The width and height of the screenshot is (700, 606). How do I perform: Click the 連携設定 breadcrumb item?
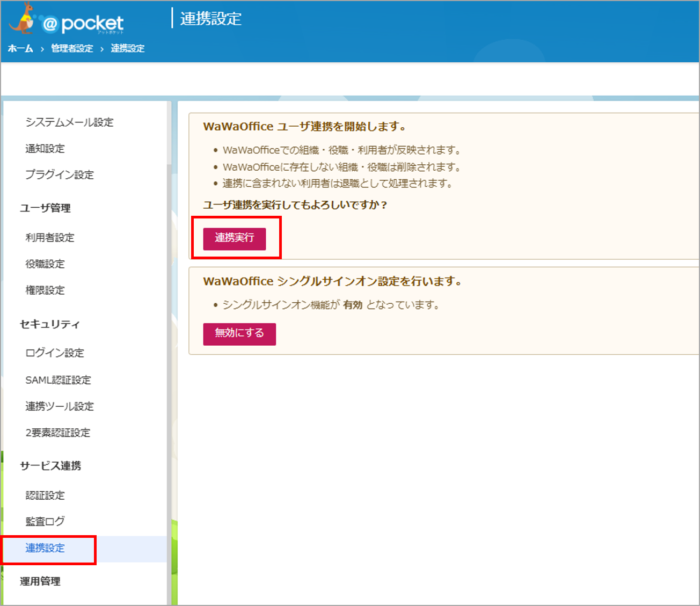127,49
